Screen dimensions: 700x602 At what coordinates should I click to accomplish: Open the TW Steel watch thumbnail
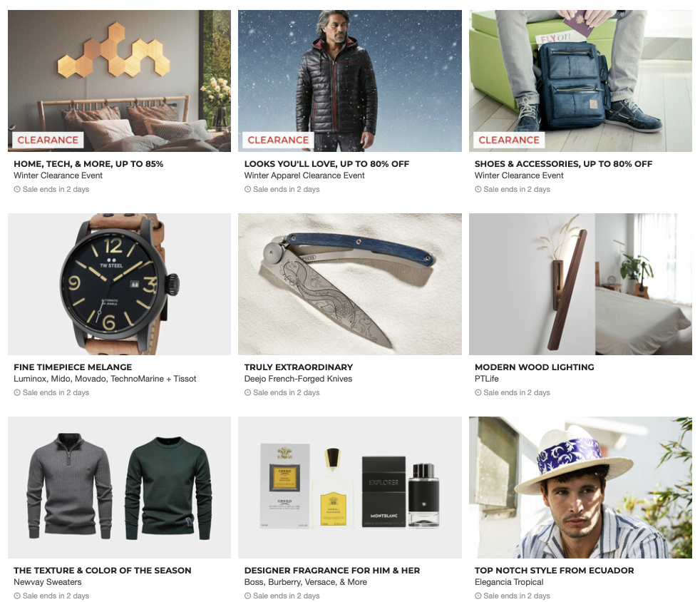tap(119, 284)
